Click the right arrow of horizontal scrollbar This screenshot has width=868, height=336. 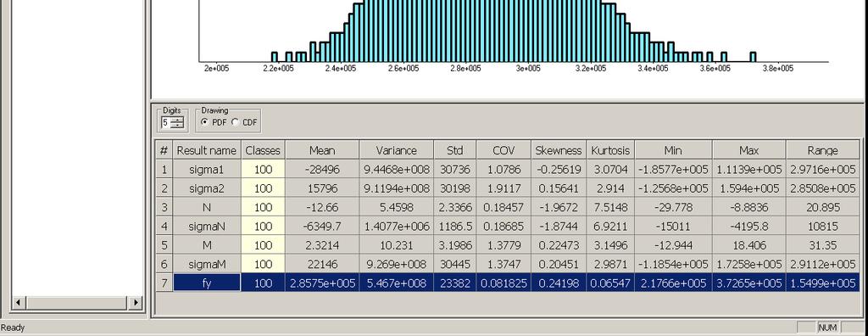click(136, 302)
